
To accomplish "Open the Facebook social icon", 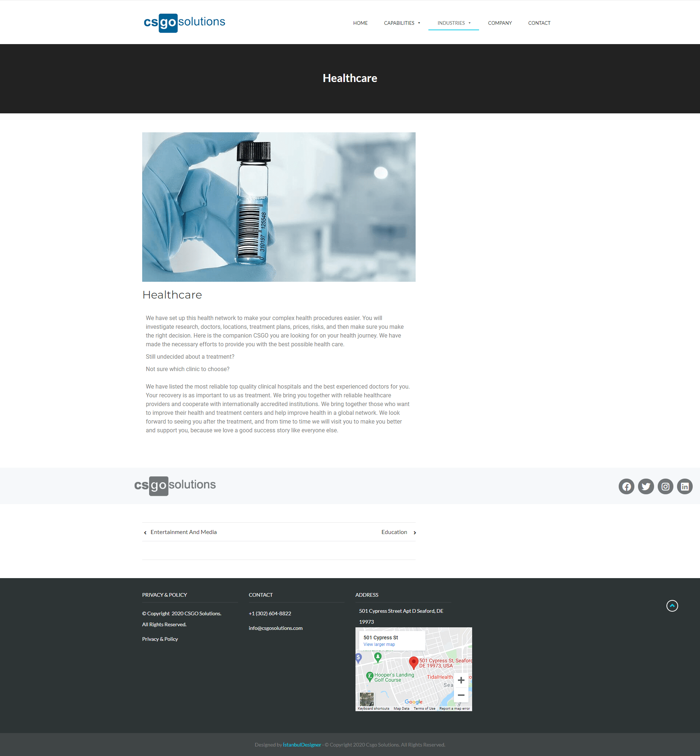I will [626, 486].
